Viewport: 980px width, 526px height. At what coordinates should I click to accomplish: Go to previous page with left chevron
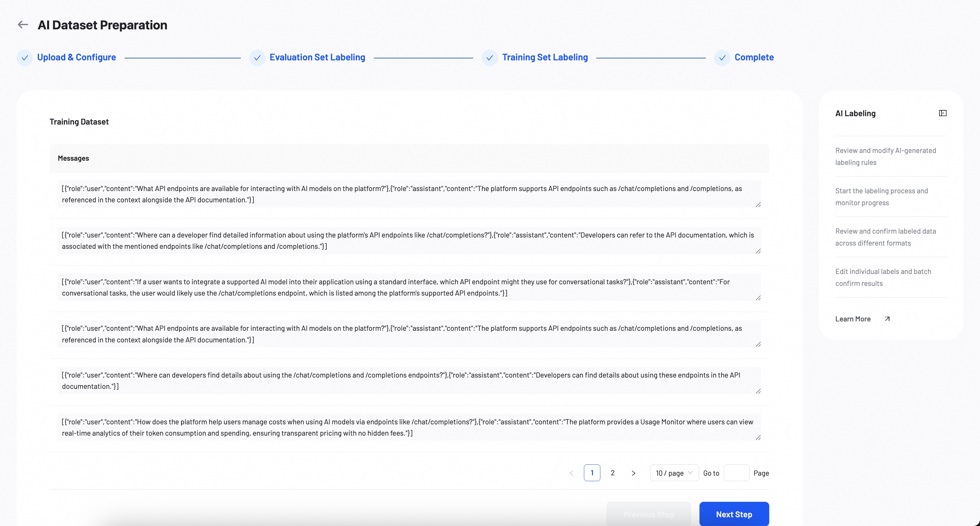[571, 473]
